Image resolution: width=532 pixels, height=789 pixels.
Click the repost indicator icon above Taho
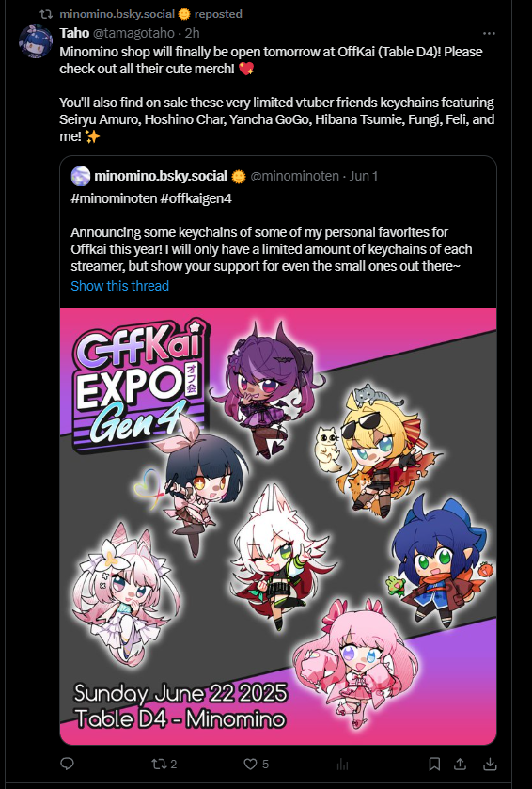46,14
